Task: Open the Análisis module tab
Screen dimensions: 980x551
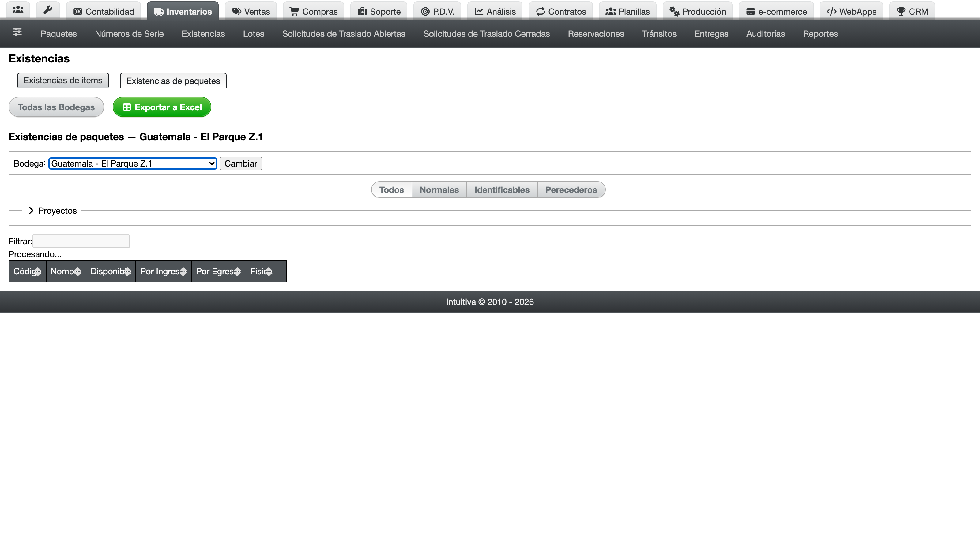Action: [x=495, y=11]
